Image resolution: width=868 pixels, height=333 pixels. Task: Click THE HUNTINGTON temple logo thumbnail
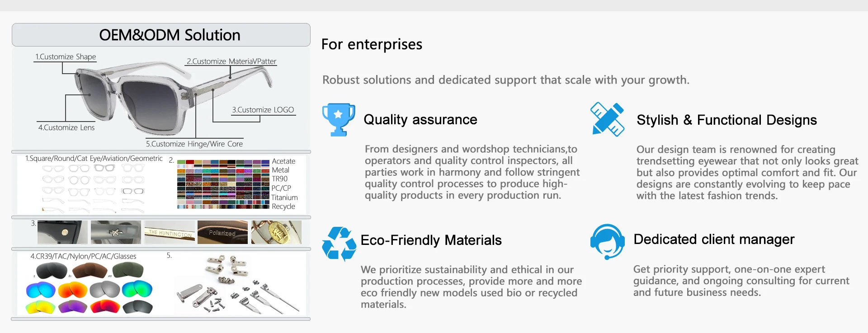(x=170, y=232)
